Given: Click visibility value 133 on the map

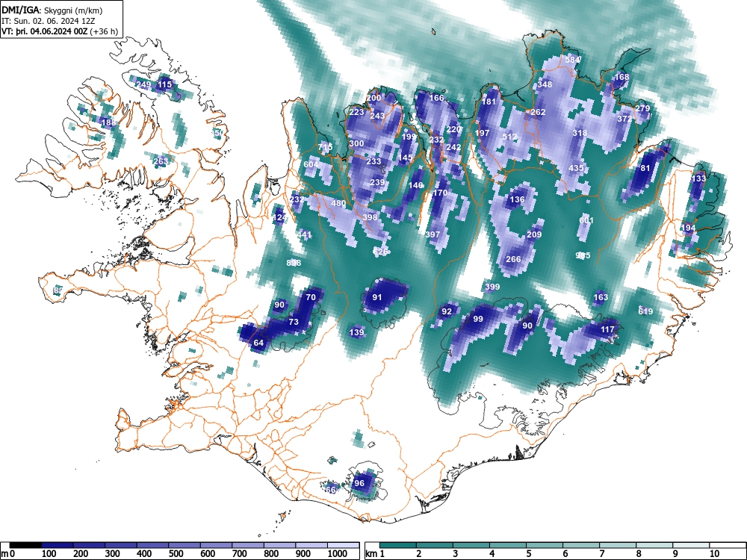Looking at the screenshot, I should coord(698,178).
